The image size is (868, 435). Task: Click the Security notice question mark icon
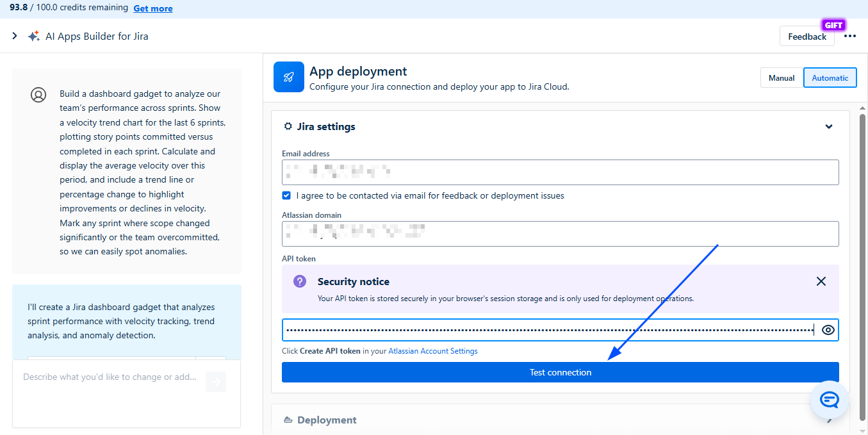(x=300, y=281)
